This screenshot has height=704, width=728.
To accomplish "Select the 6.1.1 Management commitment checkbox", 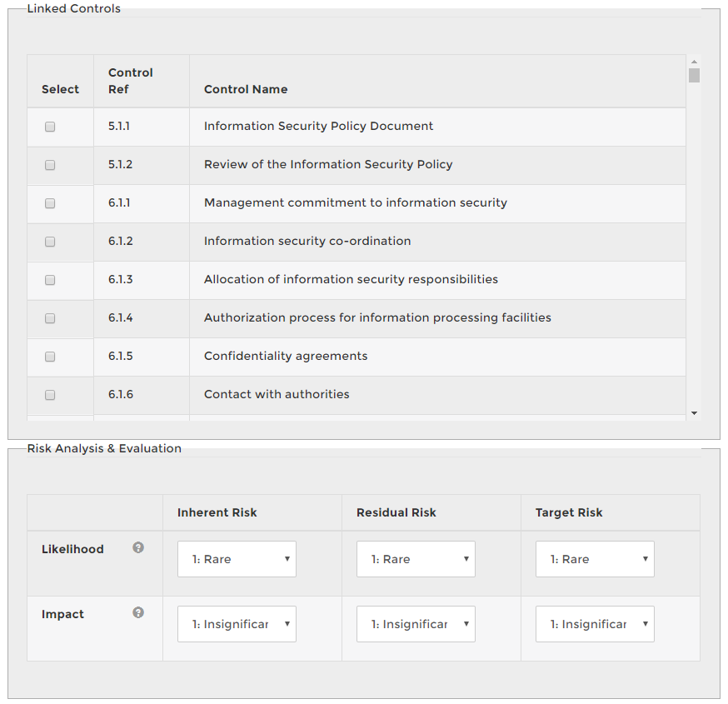I will pyautogui.click(x=50, y=203).
